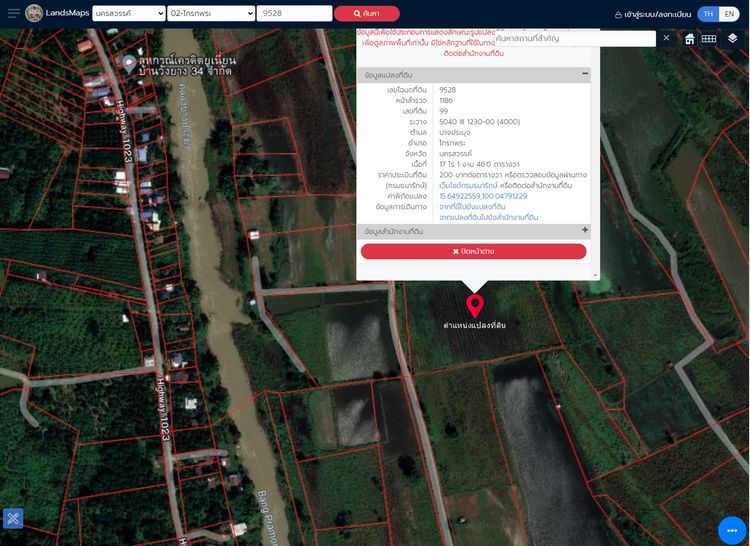Click the red ค้นหา search button
This screenshot has width=750, height=546.
(x=367, y=14)
